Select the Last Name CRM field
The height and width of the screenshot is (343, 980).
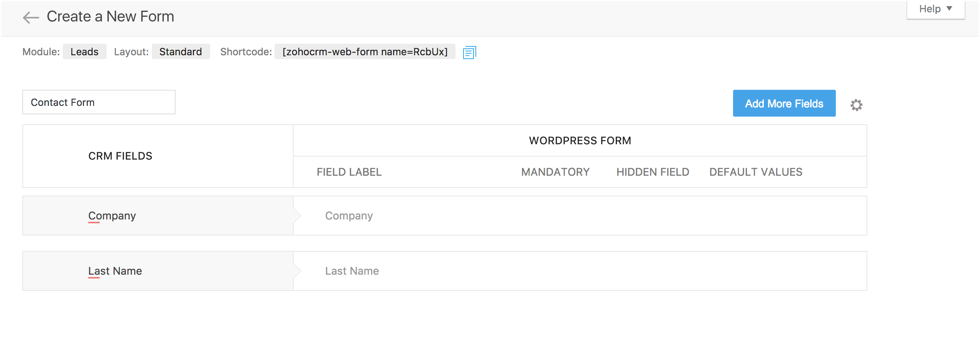115,270
